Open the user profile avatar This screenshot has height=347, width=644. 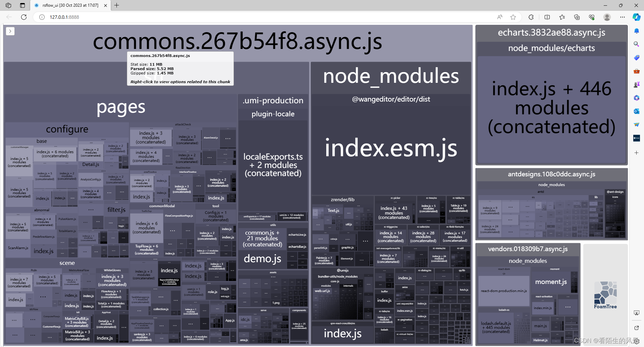click(607, 17)
